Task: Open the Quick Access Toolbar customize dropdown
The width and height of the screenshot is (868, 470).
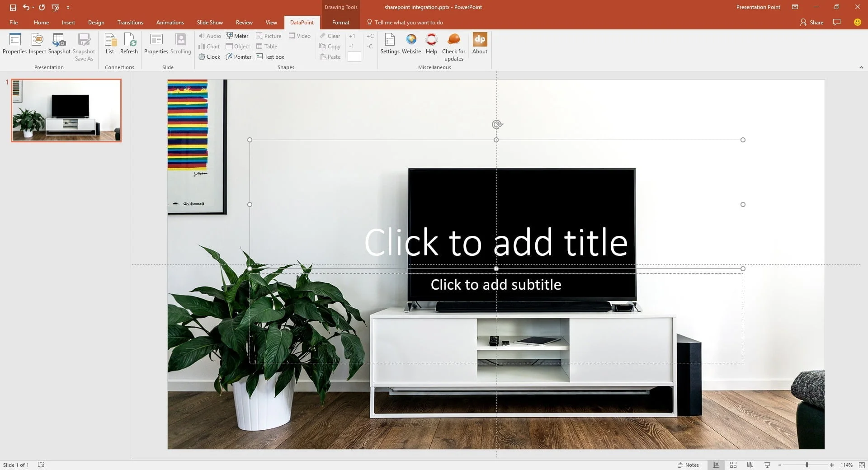Action: pyautogui.click(x=68, y=7)
